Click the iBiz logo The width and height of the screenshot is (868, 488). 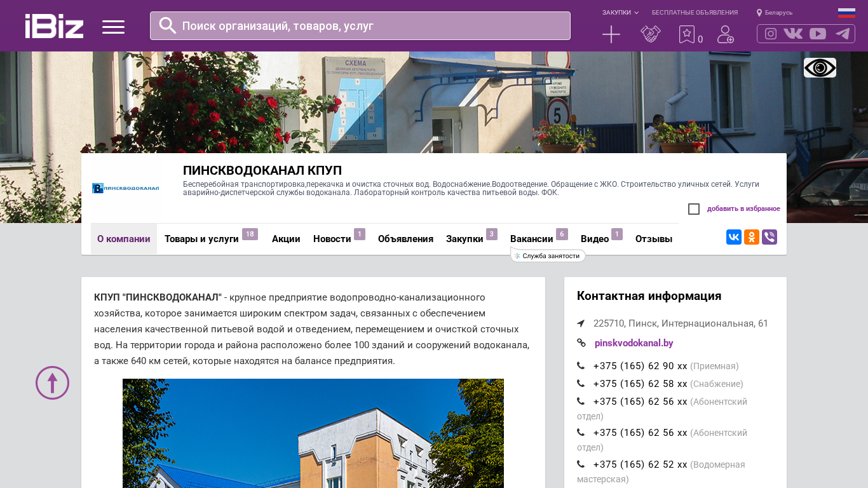tap(54, 26)
